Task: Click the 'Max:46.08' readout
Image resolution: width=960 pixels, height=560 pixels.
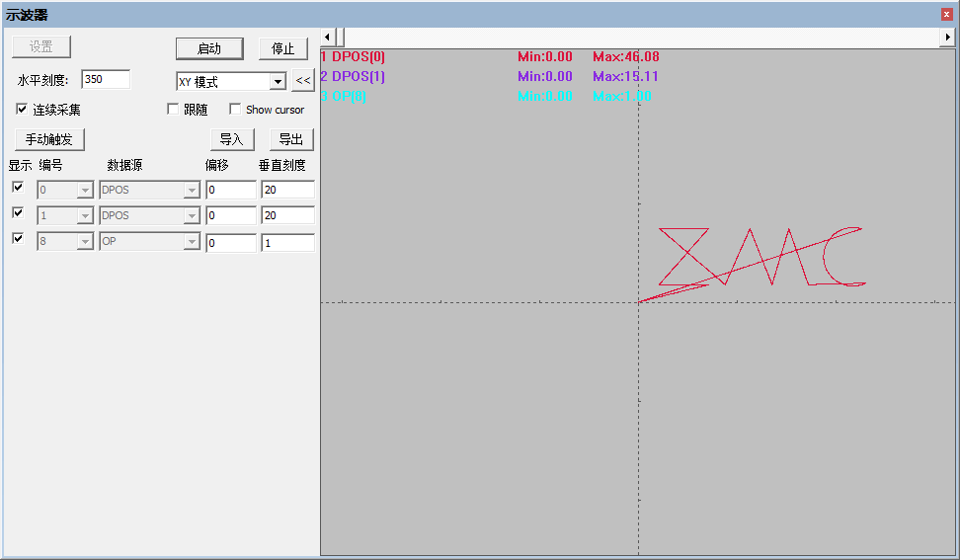Action: [626, 57]
